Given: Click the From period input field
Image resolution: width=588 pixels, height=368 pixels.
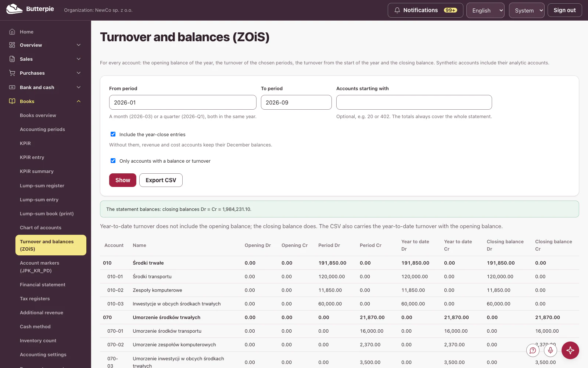Looking at the screenshot, I should point(183,102).
